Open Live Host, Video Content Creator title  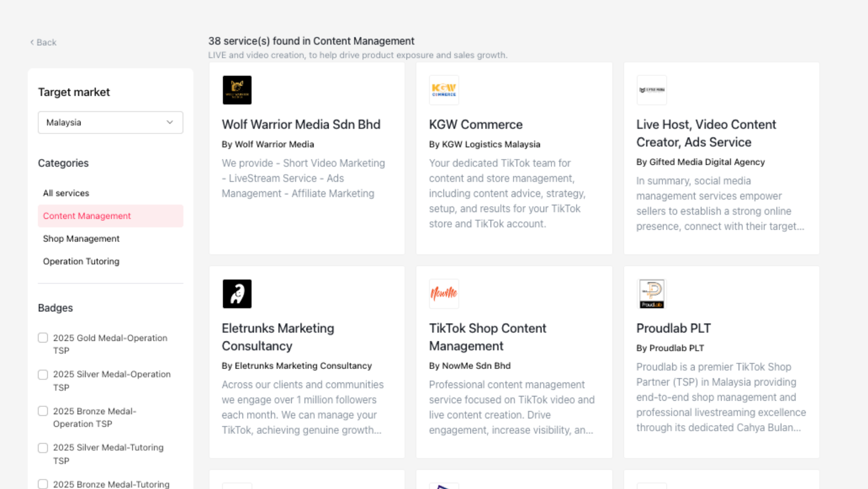[706, 133]
